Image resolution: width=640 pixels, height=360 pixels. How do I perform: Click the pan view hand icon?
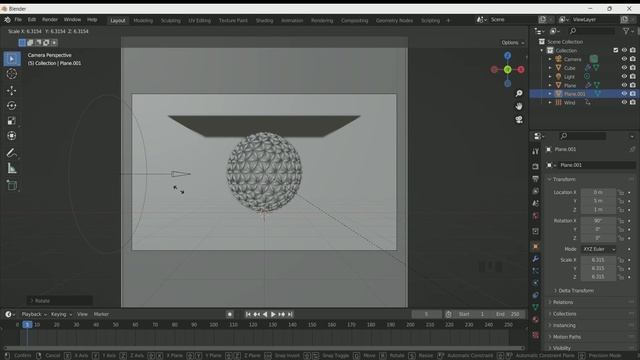tap(519, 106)
